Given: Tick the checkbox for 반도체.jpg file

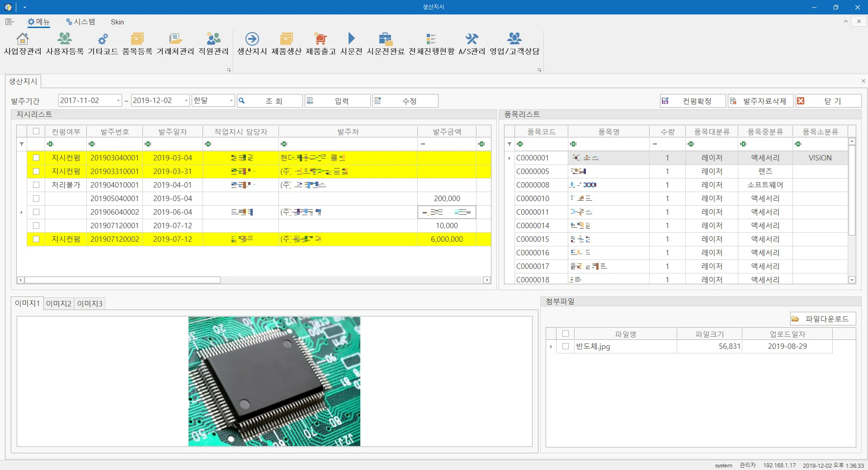Looking at the screenshot, I should (x=565, y=346).
